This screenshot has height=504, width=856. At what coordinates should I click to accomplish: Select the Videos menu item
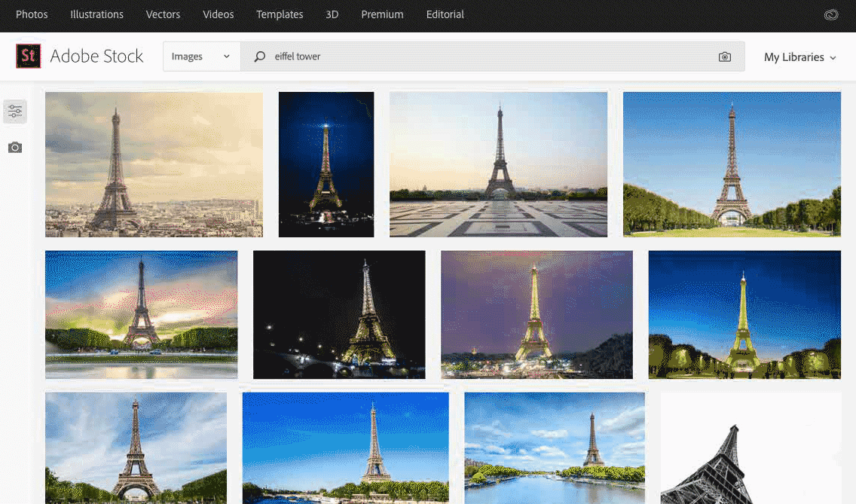point(218,14)
